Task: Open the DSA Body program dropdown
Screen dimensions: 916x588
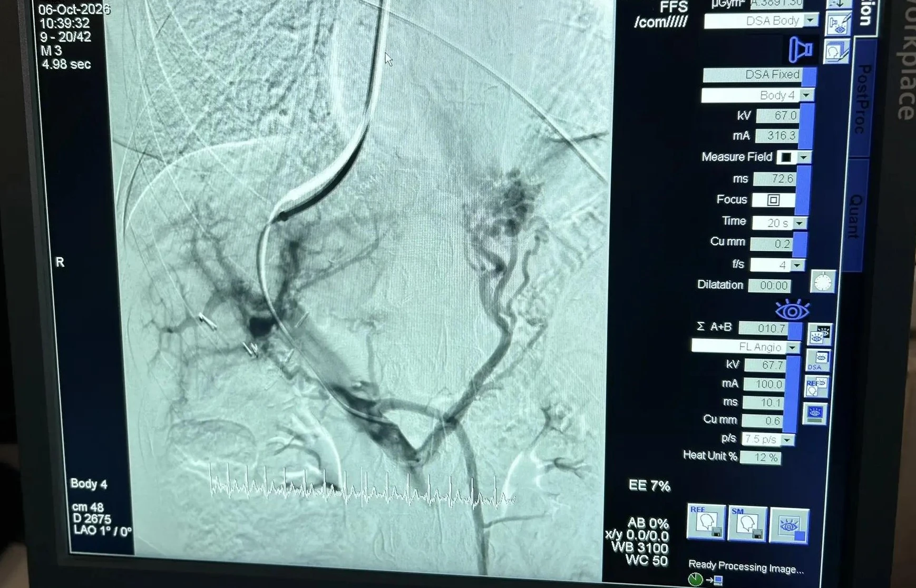Action: 812,21
